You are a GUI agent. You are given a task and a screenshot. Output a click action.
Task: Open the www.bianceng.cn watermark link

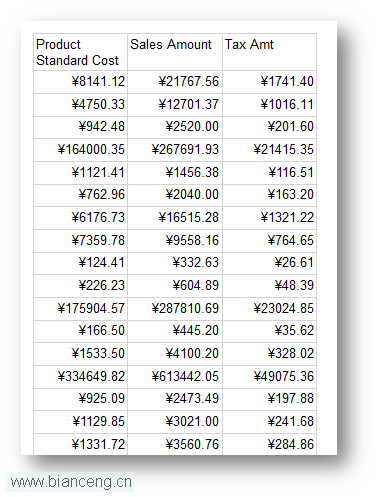tap(70, 482)
